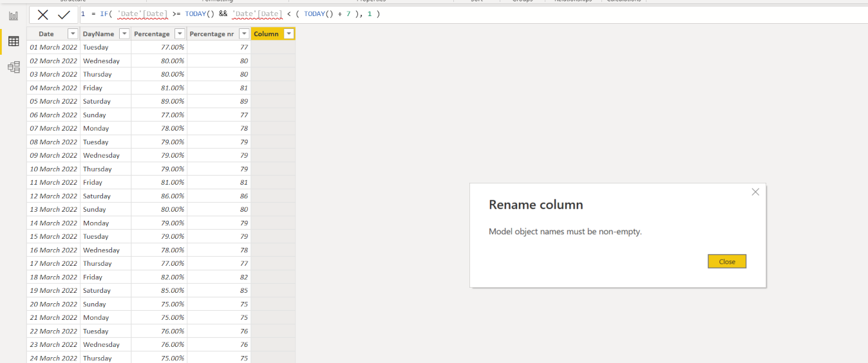868x363 pixels.
Task: Click DayName cell for 02 March 2022
Action: click(106, 60)
